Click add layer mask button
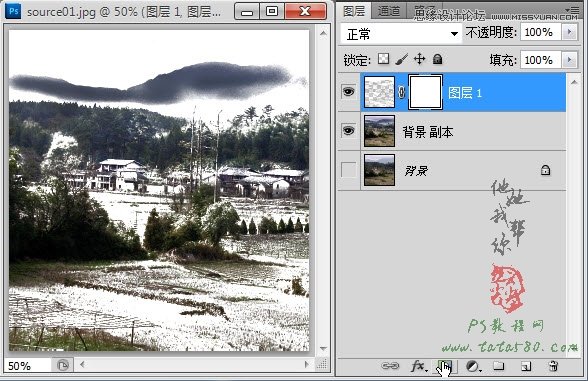 point(446,366)
